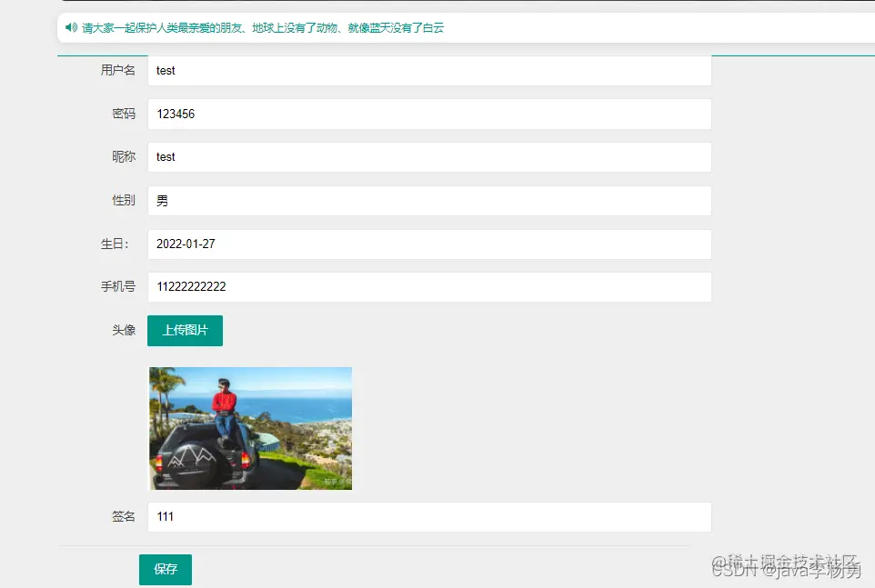
Task: Click the 上传图片 upload button
Action: click(x=185, y=331)
